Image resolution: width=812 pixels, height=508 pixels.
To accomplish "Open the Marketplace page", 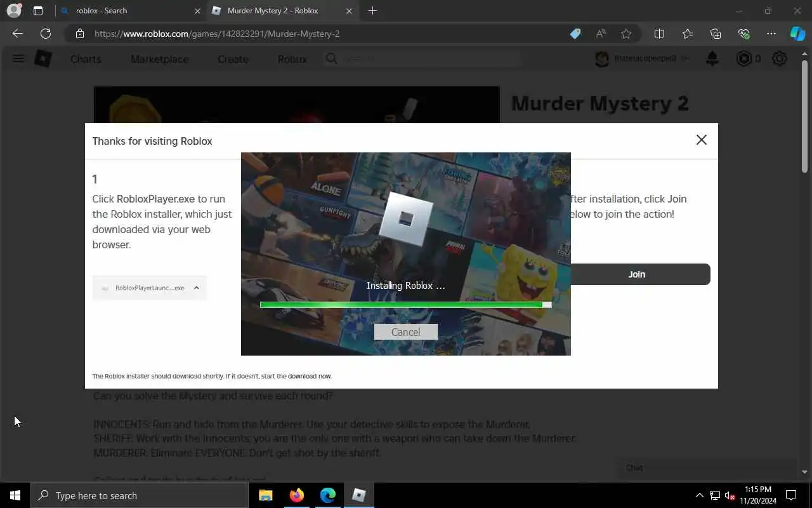I will [159, 59].
